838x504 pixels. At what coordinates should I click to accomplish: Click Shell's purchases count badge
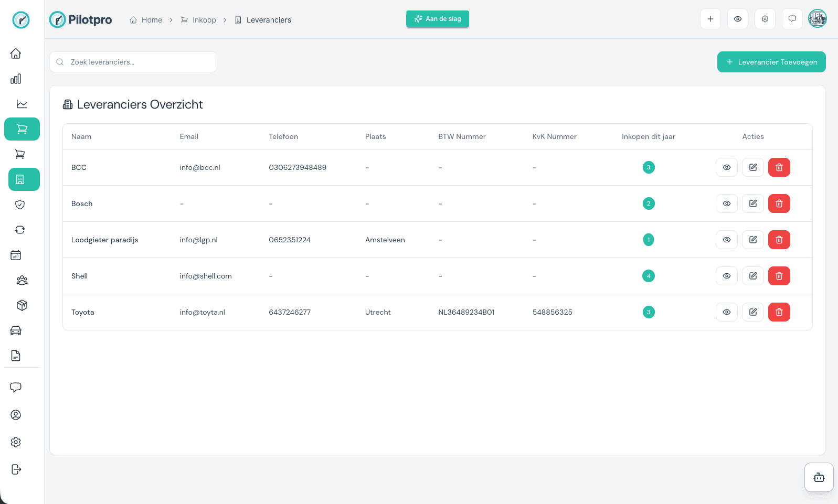(x=648, y=276)
